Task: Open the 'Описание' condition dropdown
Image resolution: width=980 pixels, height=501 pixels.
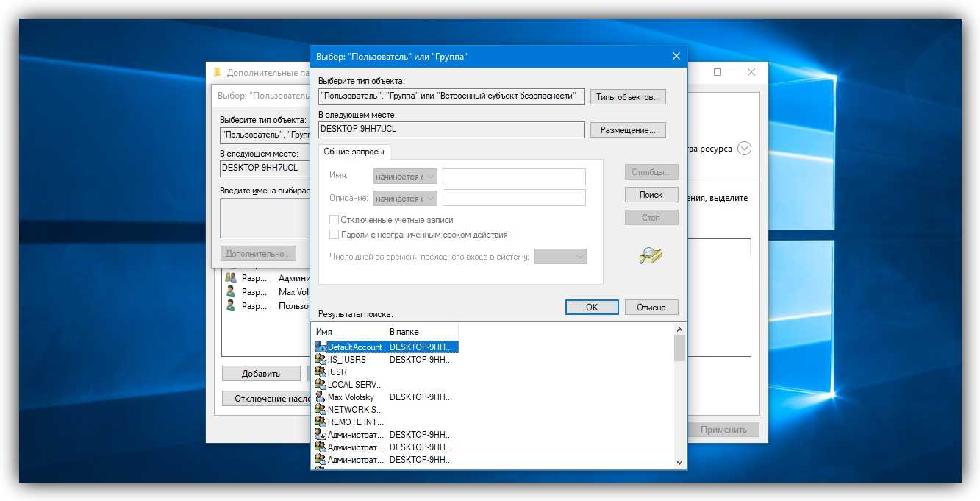Action: pyautogui.click(x=405, y=198)
